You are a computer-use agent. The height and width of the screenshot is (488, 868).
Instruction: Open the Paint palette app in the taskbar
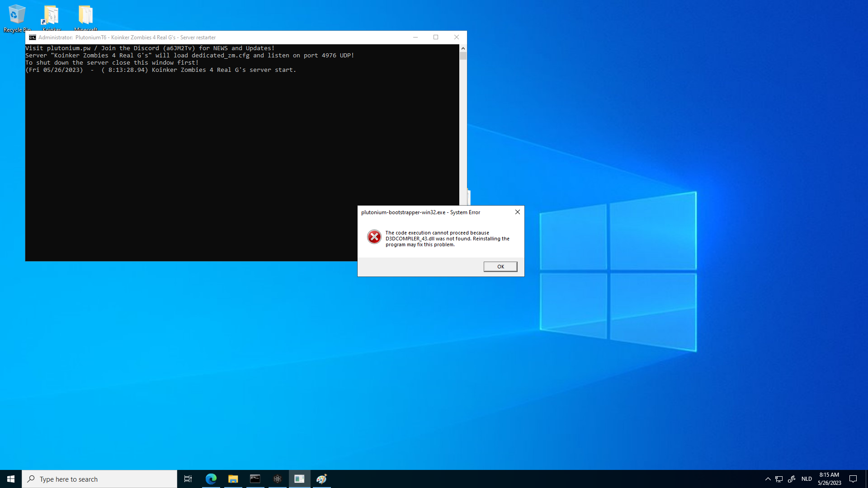point(321,479)
